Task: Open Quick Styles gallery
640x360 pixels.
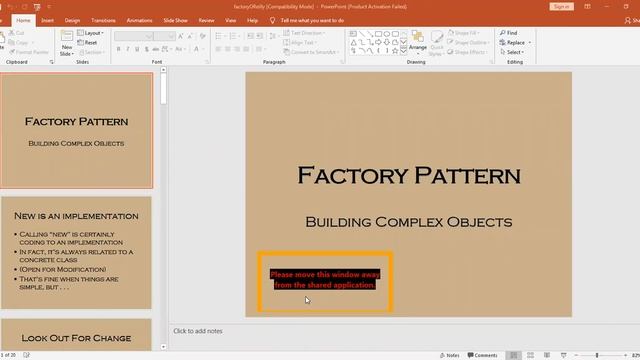Action: 436,42
